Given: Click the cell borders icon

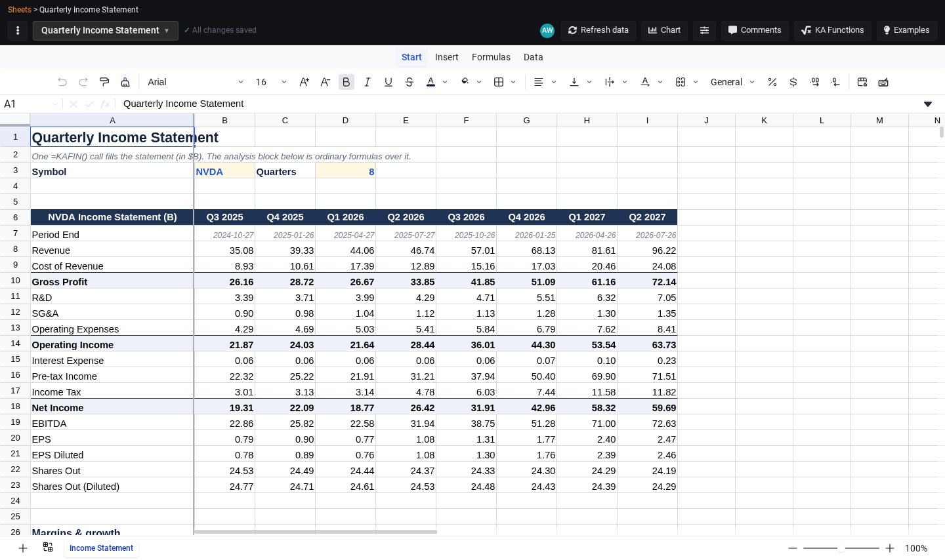Looking at the screenshot, I should pyautogui.click(x=499, y=82).
